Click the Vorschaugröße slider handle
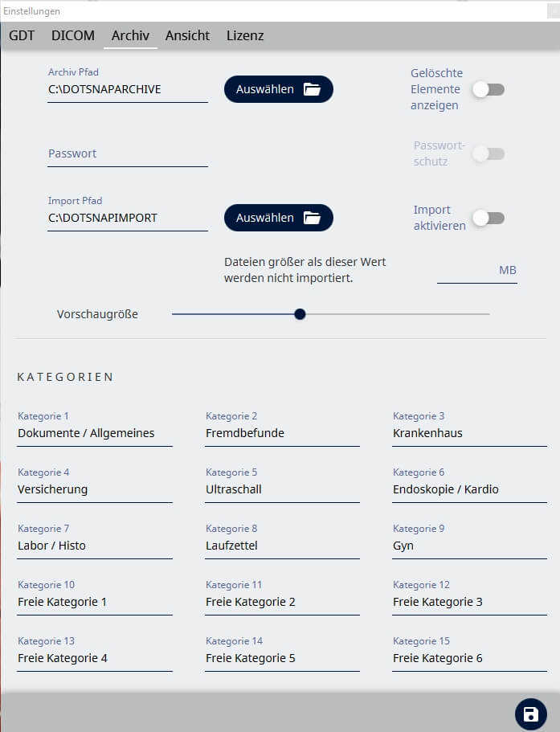 tap(300, 314)
